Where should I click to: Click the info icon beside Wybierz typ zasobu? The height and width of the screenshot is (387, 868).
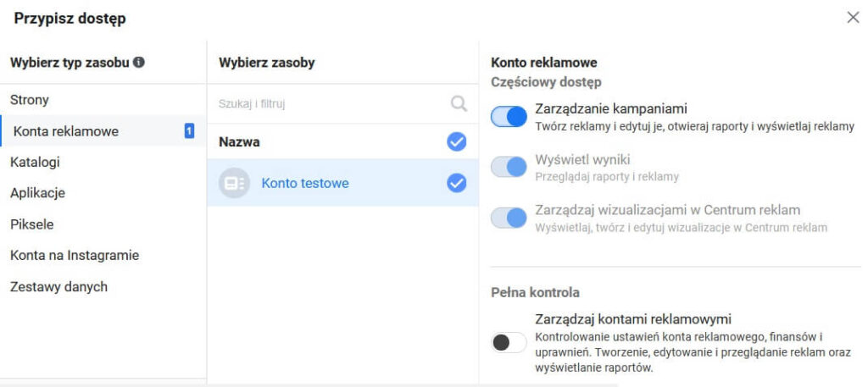coord(139,63)
